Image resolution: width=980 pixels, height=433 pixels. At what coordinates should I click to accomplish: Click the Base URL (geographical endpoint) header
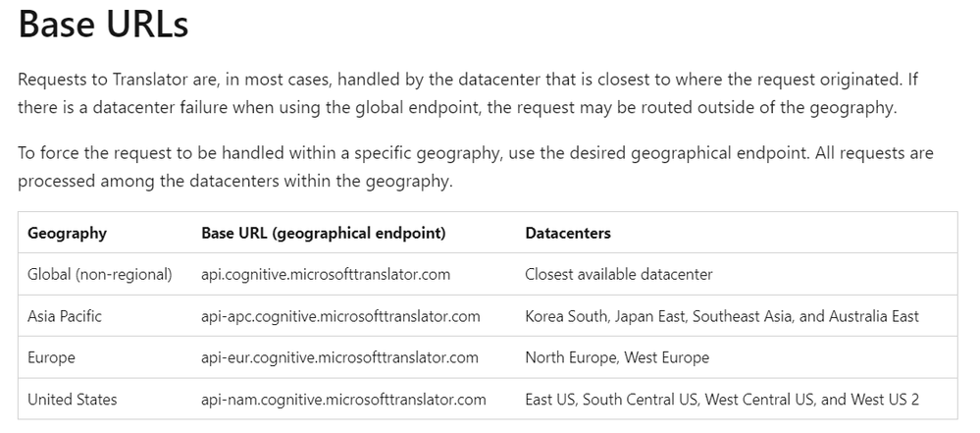323,234
